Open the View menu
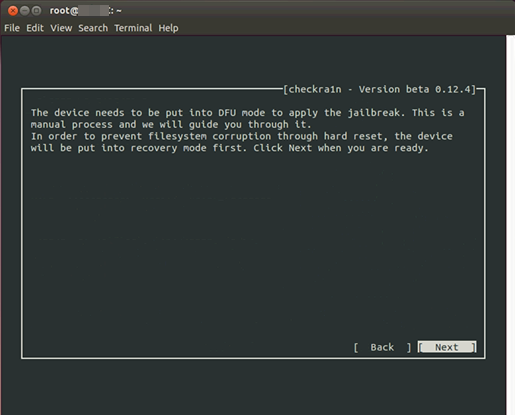 (61, 28)
